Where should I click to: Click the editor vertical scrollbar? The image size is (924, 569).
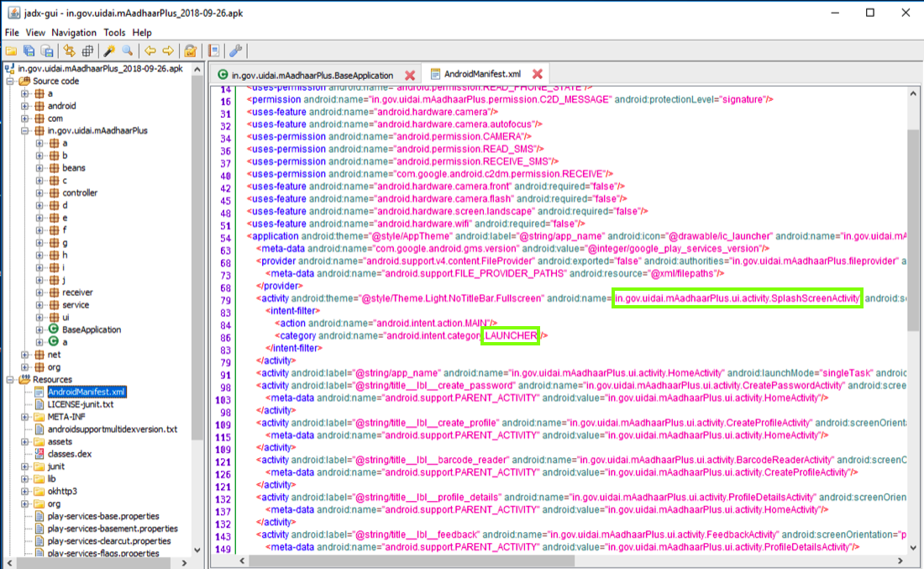point(914,227)
